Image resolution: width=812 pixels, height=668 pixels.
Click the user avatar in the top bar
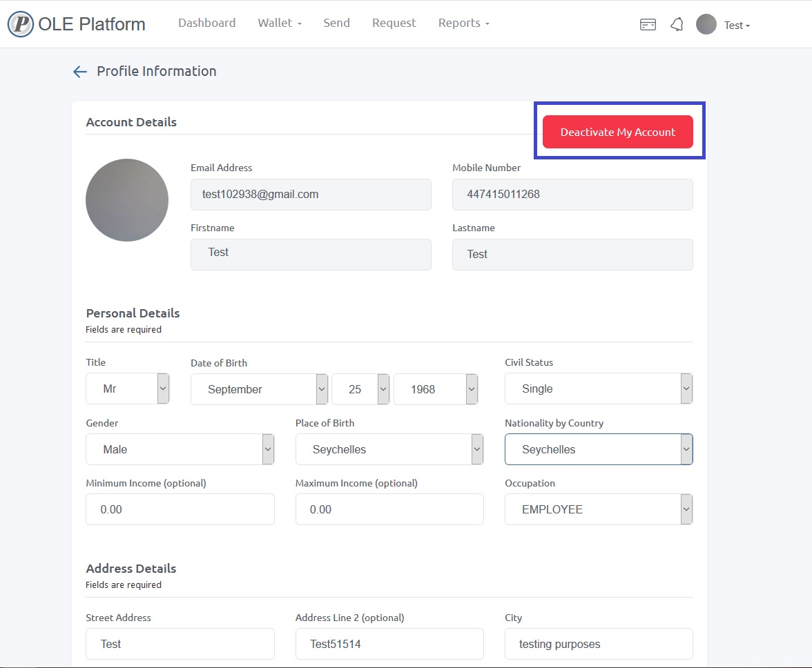(706, 24)
